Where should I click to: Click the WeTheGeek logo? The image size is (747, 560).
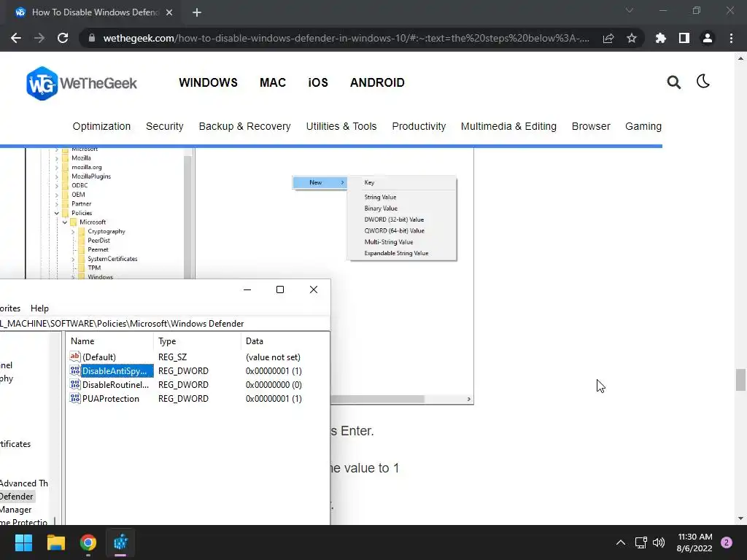point(82,83)
